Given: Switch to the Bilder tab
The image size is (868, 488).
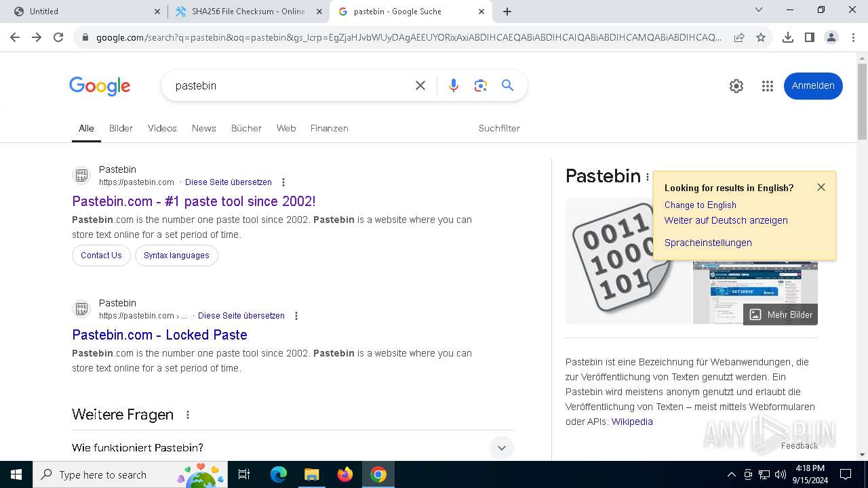Looking at the screenshot, I should pyautogui.click(x=121, y=128).
